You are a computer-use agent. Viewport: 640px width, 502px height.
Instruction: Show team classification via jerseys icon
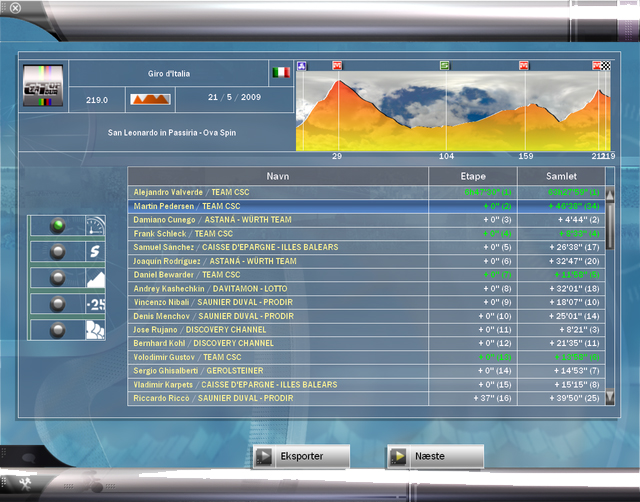95,329
